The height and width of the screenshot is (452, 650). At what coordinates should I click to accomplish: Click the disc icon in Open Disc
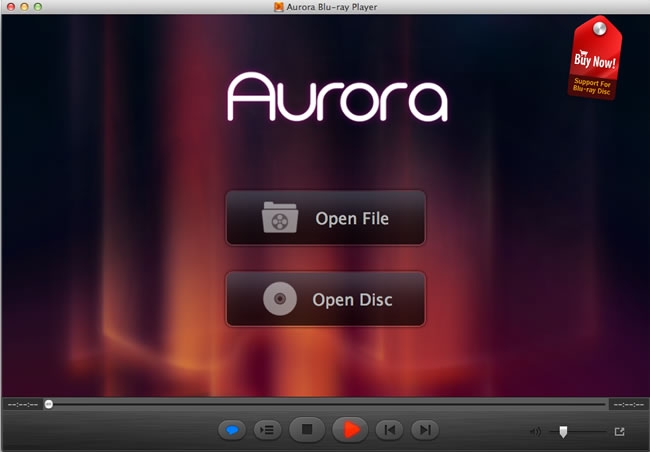[279, 299]
